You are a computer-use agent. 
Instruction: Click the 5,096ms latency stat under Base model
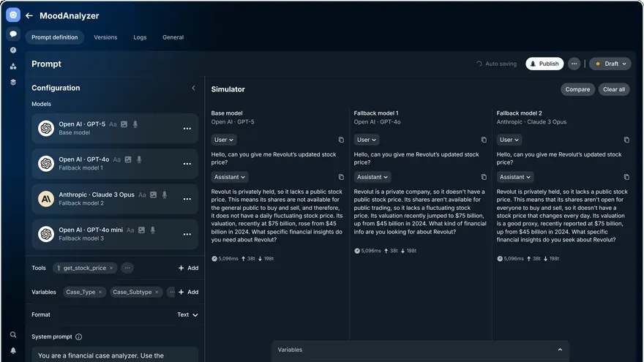click(x=225, y=259)
